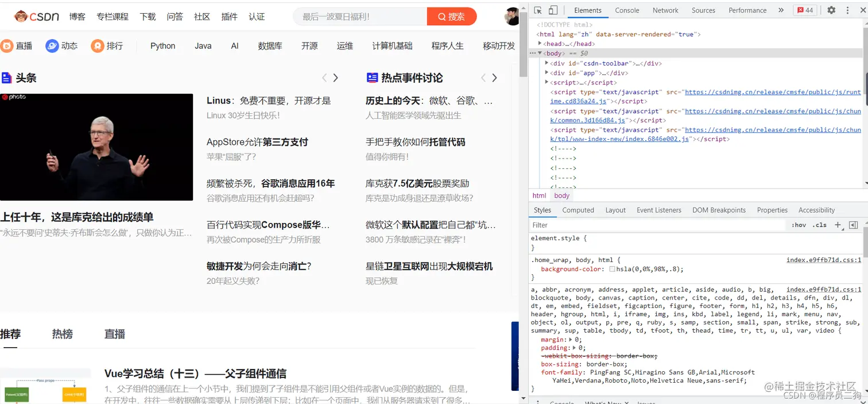This screenshot has width=868, height=404.
Task: Open the Accessibility tab
Action: point(816,210)
